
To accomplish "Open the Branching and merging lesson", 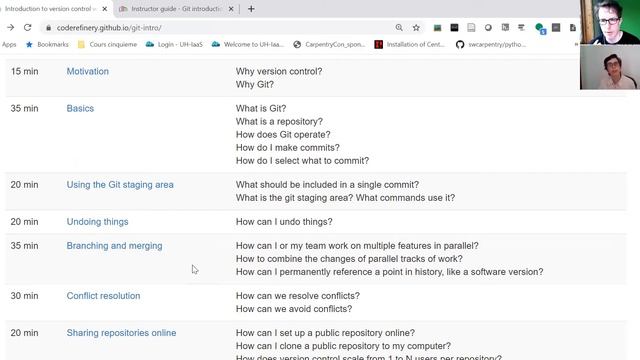I will [x=114, y=246].
